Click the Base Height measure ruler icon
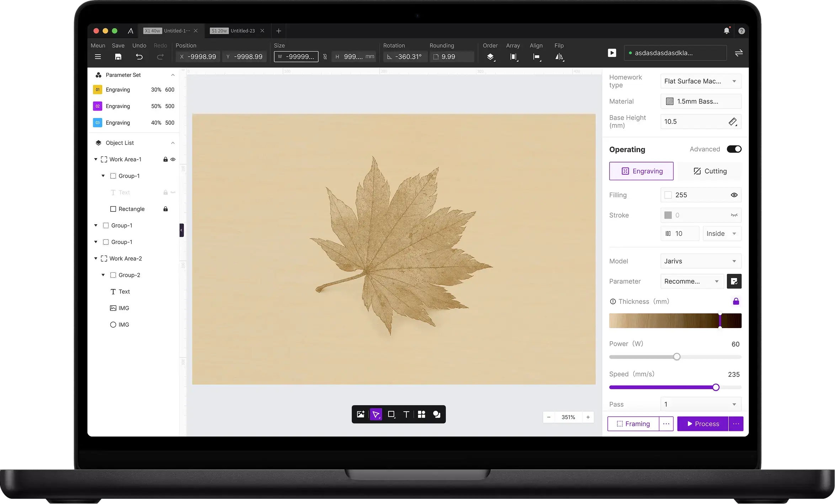This screenshot has width=835, height=504. tap(733, 122)
